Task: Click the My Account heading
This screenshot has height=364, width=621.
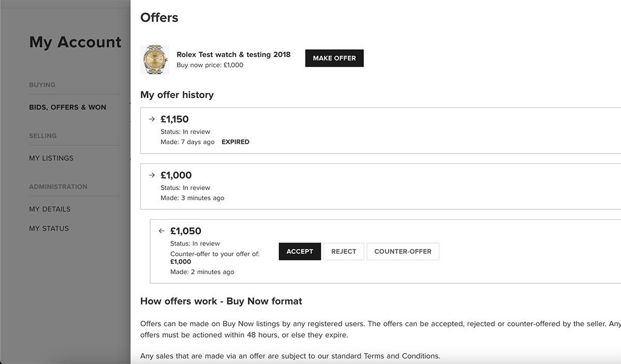Action: (x=76, y=42)
